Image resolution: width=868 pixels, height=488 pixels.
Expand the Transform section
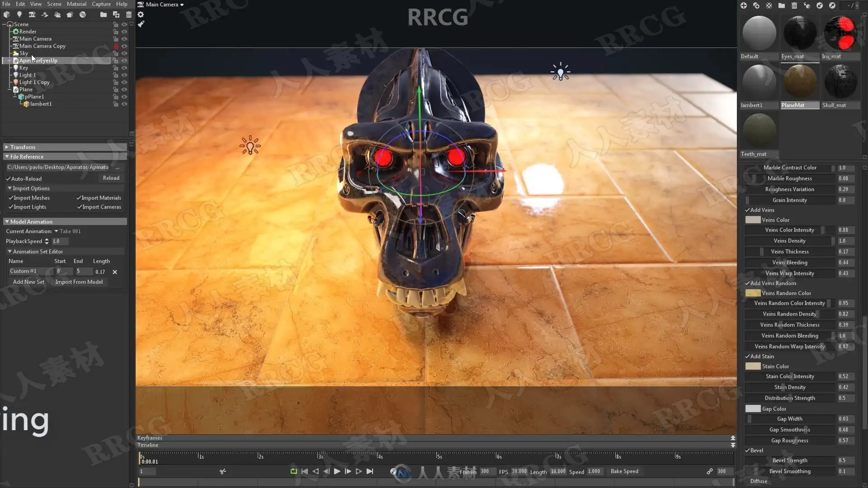coord(7,147)
